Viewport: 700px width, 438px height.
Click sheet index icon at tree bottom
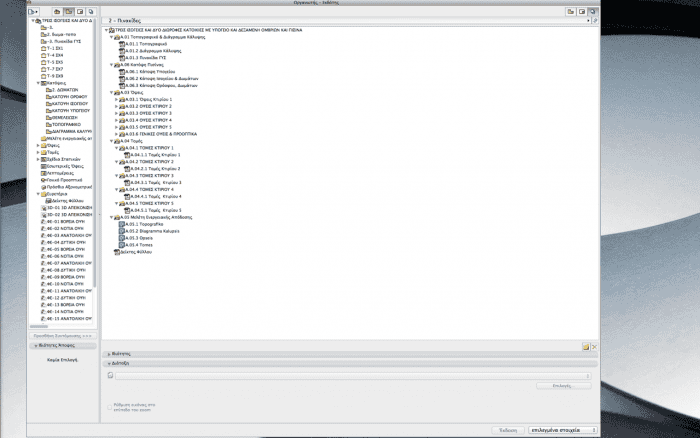coord(117,252)
